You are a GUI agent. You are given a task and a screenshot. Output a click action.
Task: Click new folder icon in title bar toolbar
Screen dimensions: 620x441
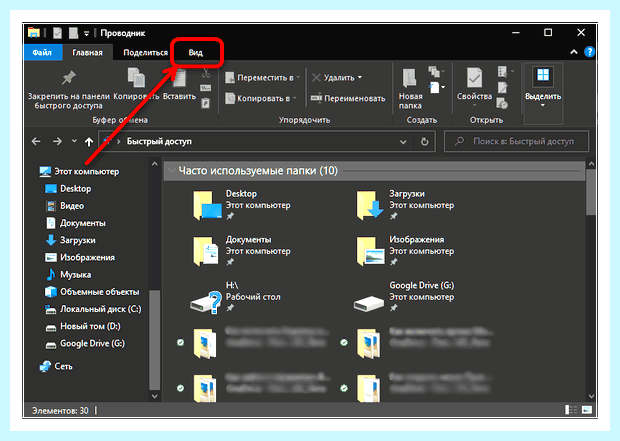point(74,33)
